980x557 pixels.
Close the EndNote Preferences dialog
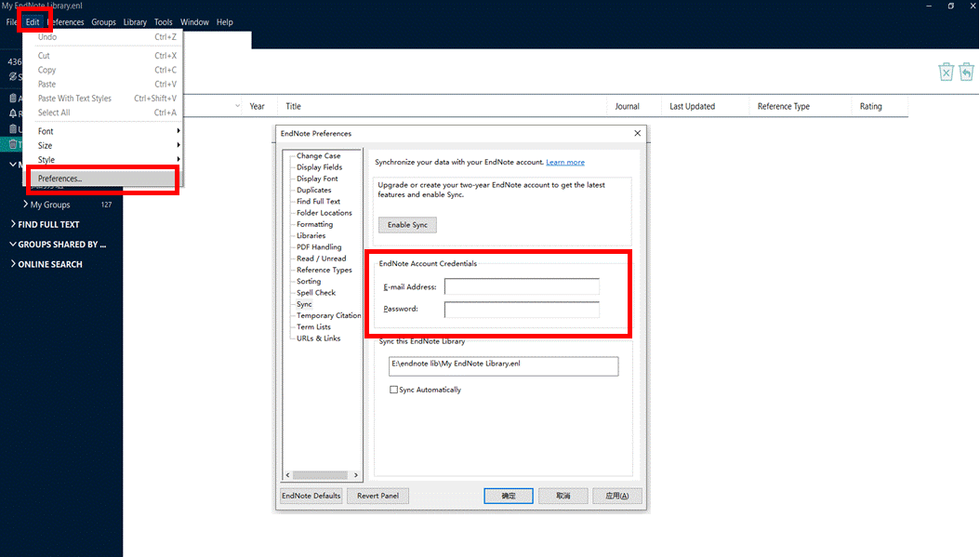pyautogui.click(x=637, y=133)
